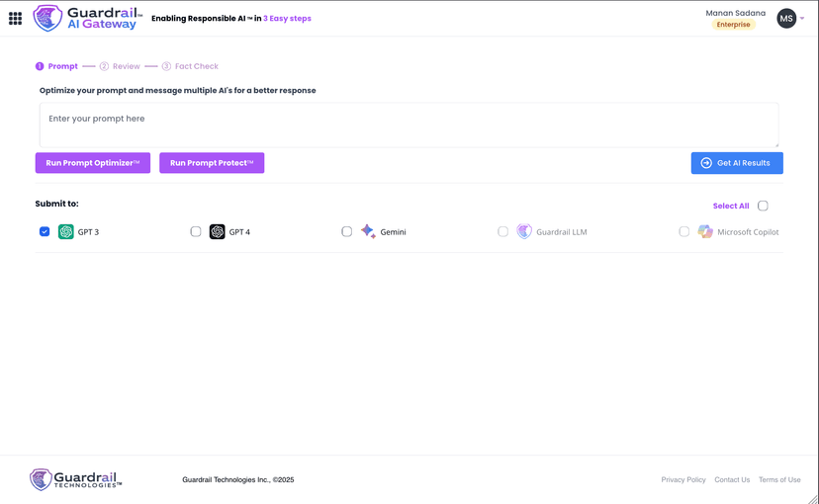Screen dimensions: 819x504
Task: Tick the Guardrail LLM checkbox
Action: point(502,231)
